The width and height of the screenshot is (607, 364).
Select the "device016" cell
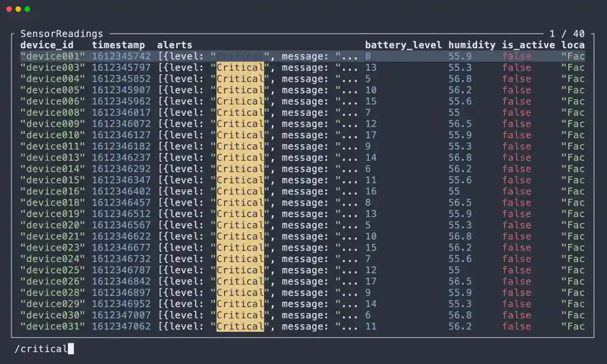click(53, 191)
